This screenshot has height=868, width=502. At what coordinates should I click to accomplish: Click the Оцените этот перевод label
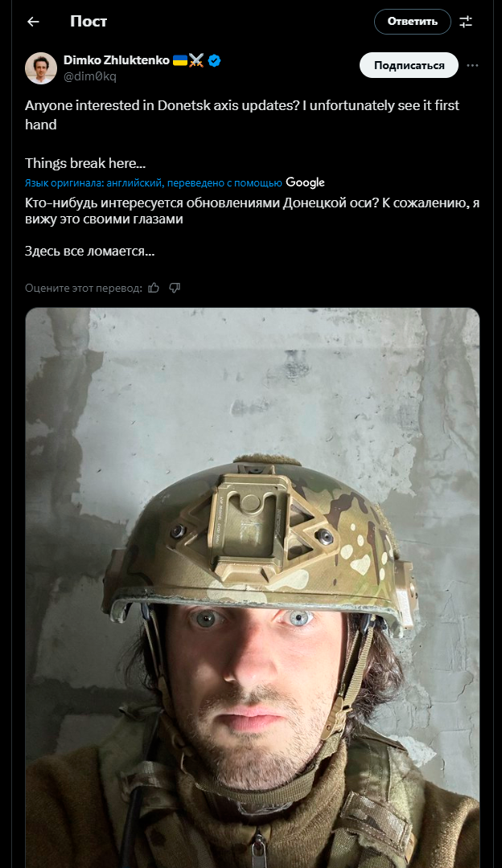click(84, 288)
